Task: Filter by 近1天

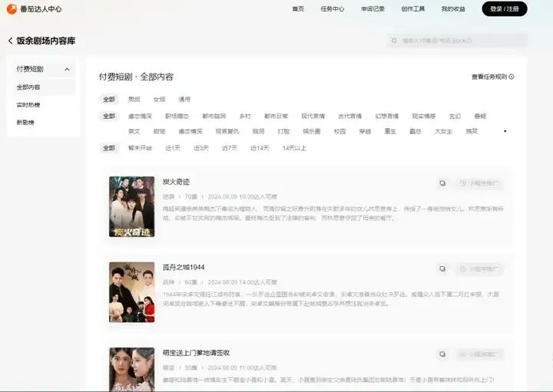Action: [173, 148]
